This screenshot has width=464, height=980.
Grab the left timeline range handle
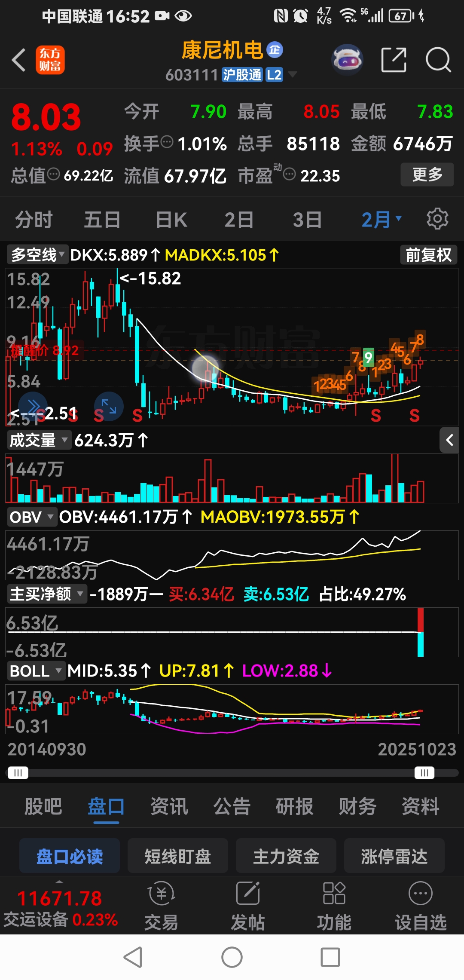click(x=18, y=773)
